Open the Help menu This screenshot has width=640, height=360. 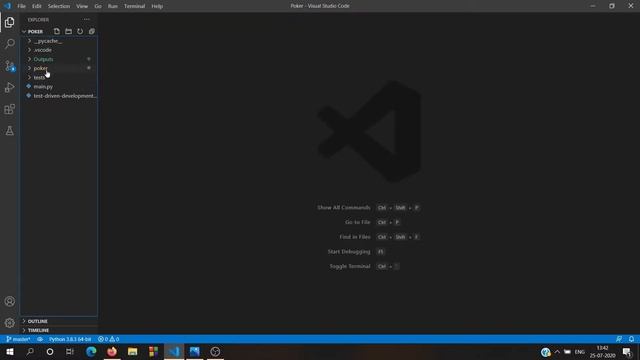157,6
